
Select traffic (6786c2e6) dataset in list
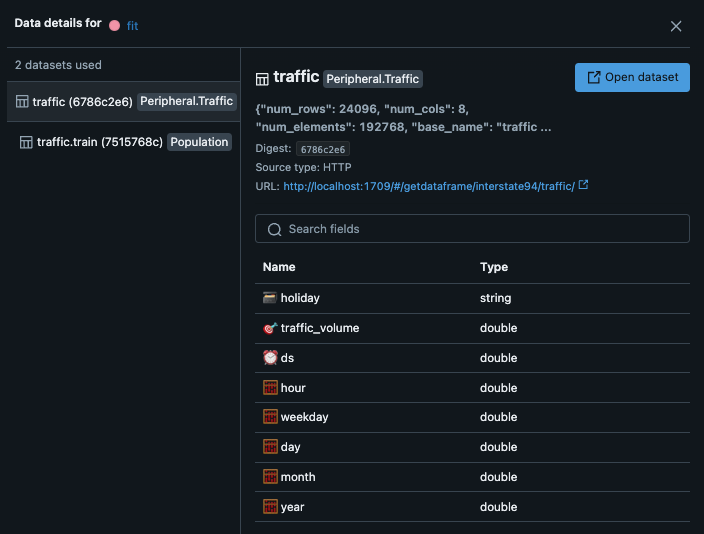pyautogui.click(x=123, y=102)
